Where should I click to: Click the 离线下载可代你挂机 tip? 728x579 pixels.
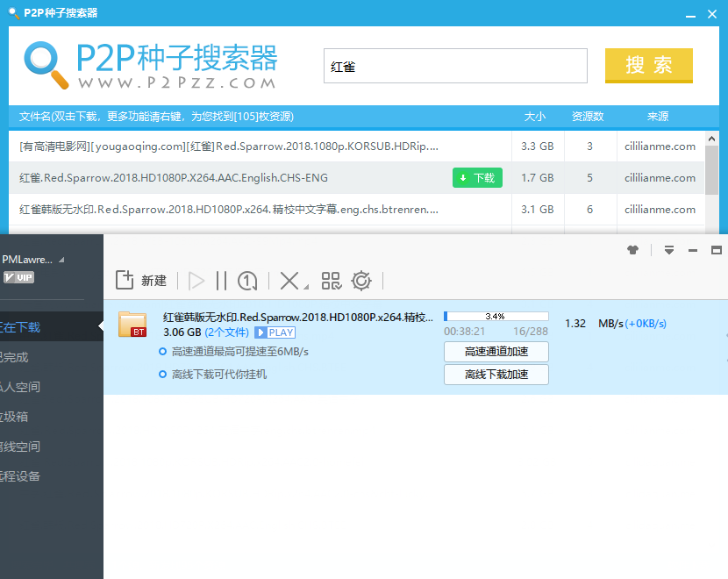(x=219, y=375)
